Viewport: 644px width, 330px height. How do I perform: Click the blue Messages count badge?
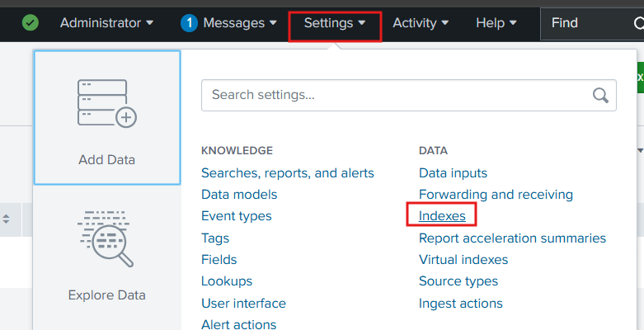click(x=189, y=23)
